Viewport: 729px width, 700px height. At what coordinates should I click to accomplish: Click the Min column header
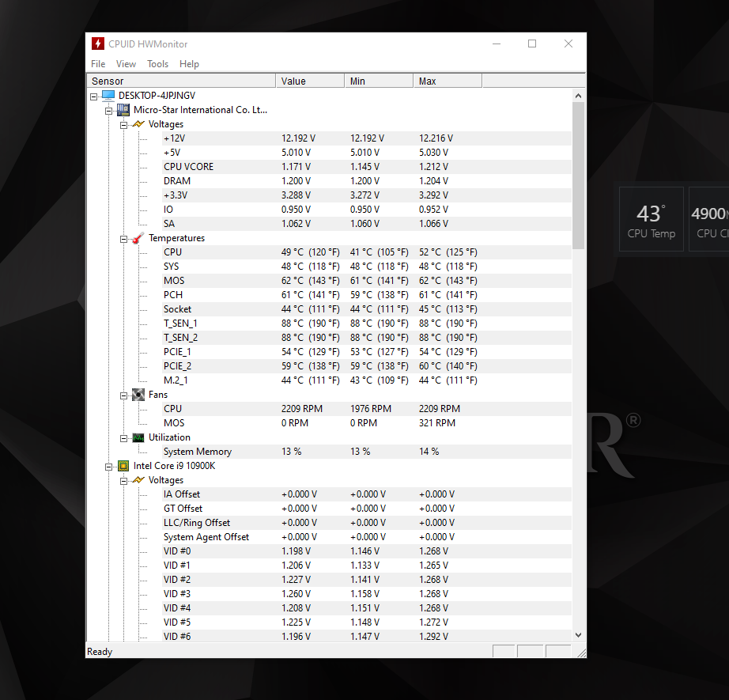point(379,81)
